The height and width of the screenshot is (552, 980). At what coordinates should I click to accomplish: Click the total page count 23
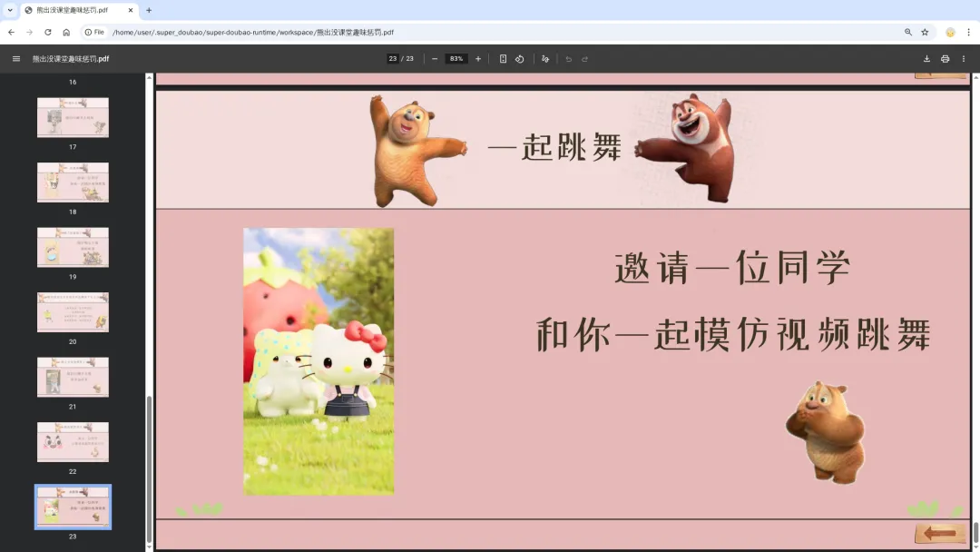coord(410,59)
